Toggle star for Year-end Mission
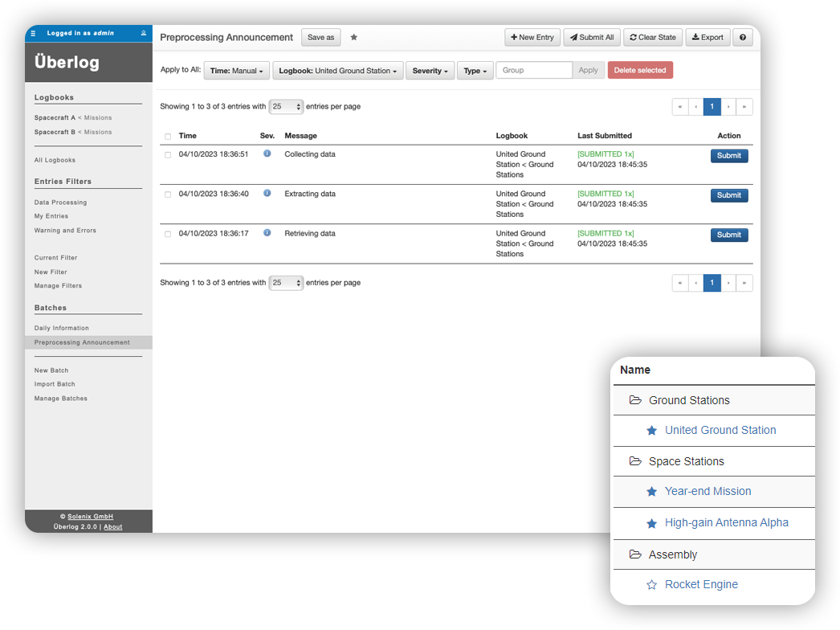 [x=651, y=492]
